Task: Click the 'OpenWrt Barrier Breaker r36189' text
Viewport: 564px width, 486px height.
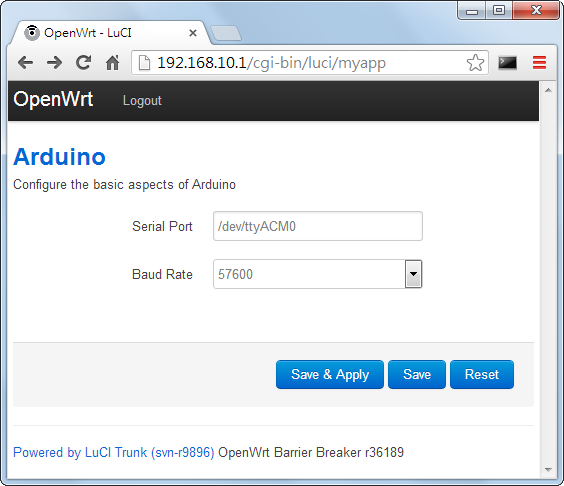Action: [311, 453]
